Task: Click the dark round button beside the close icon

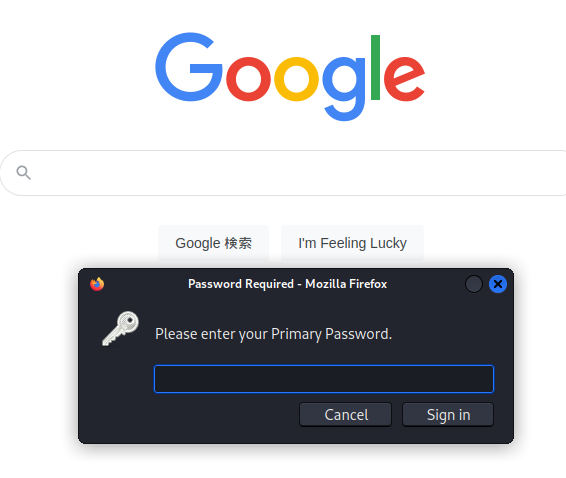Action: point(474,284)
